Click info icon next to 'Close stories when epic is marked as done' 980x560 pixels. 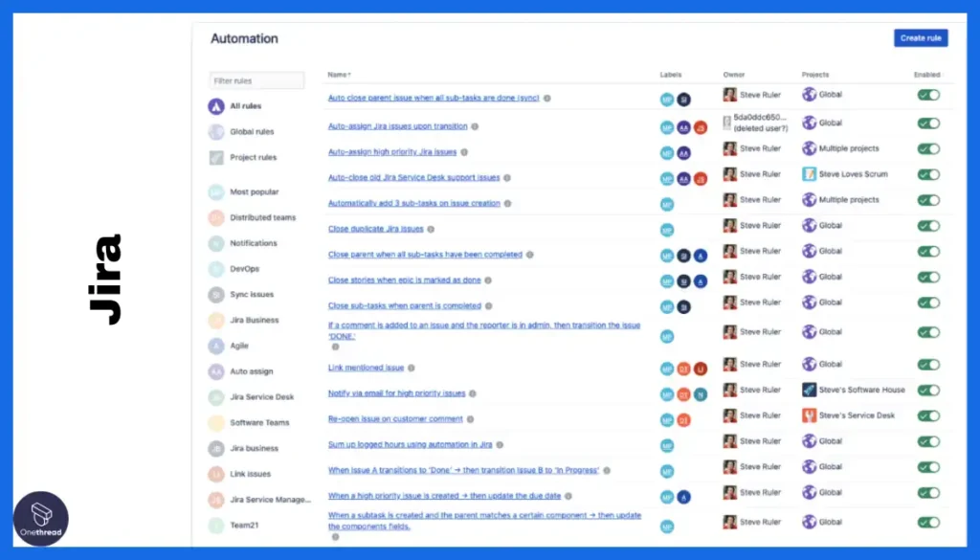point(488,280)
